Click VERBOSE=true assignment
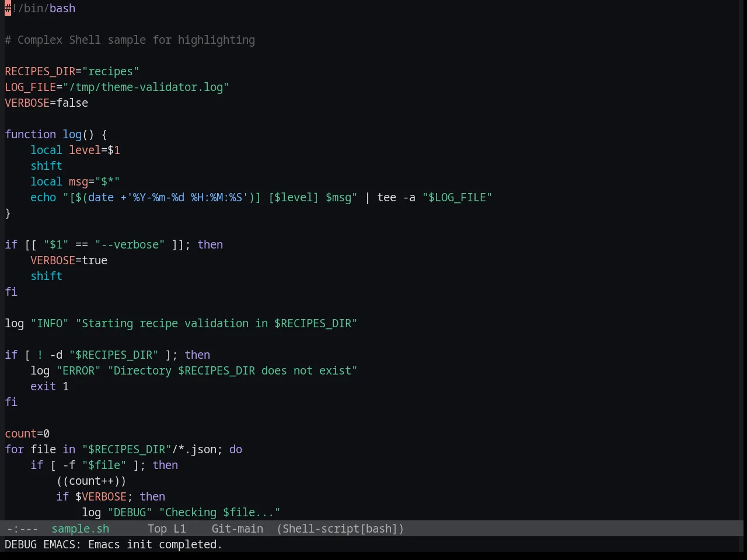 point(69,260)
